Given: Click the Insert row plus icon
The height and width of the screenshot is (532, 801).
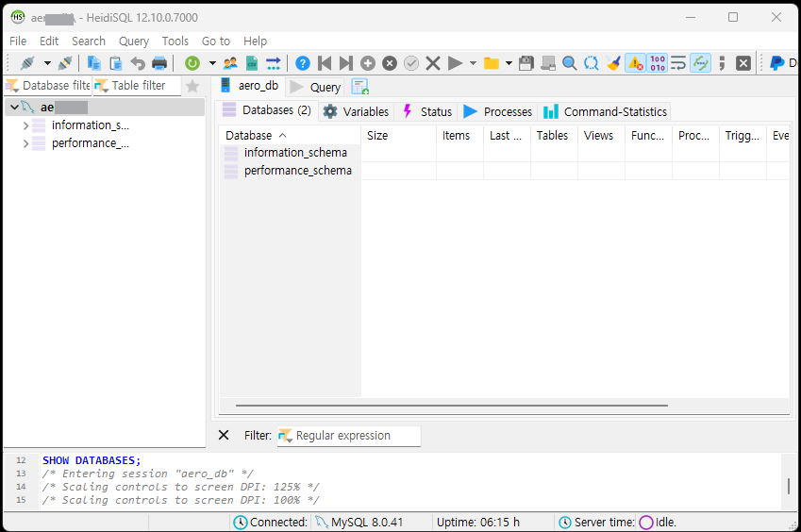Looking at the screenshot, I should 368,63.
